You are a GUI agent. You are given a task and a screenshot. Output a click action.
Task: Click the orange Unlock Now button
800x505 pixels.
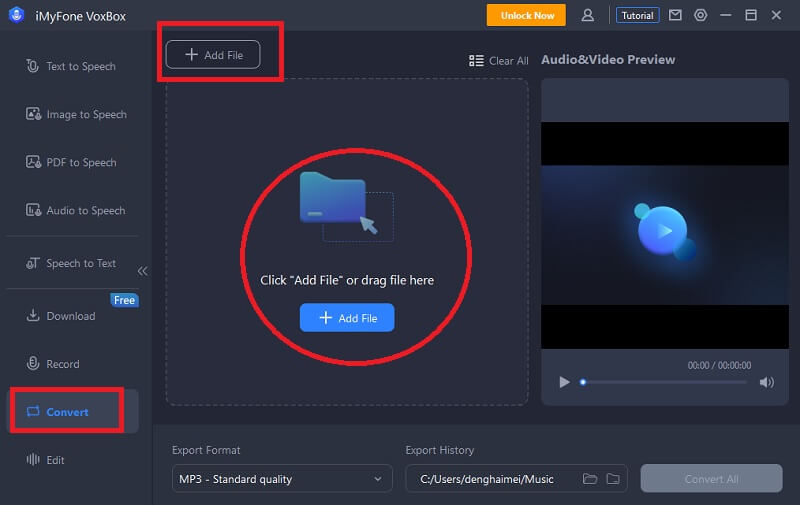click(527, 15)
